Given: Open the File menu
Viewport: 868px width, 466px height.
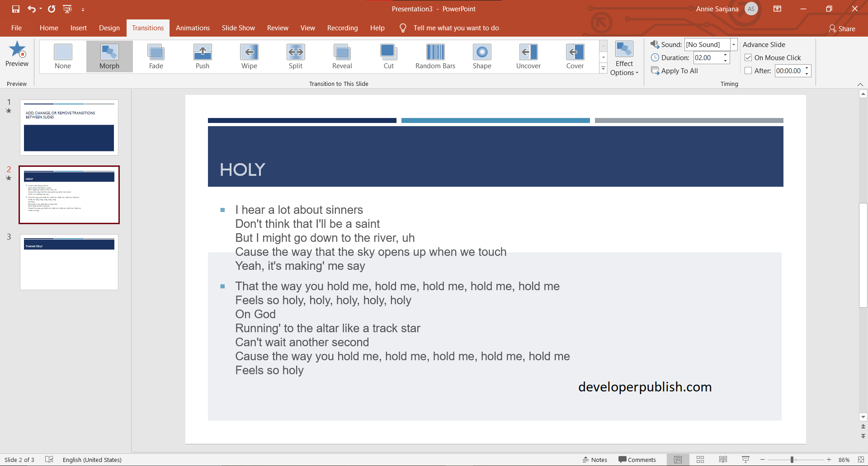Looking at the screenshot, I should 16,28.
